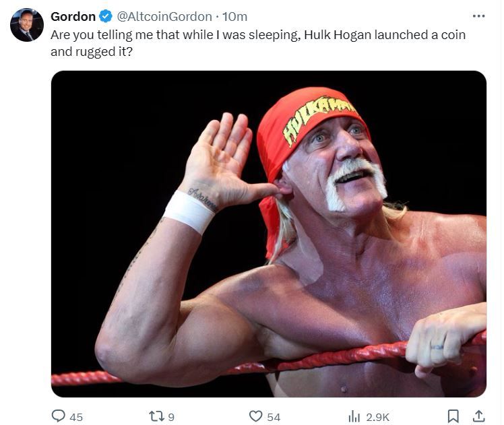Open the @AltcoinGordon handle link

coord(164,16)
